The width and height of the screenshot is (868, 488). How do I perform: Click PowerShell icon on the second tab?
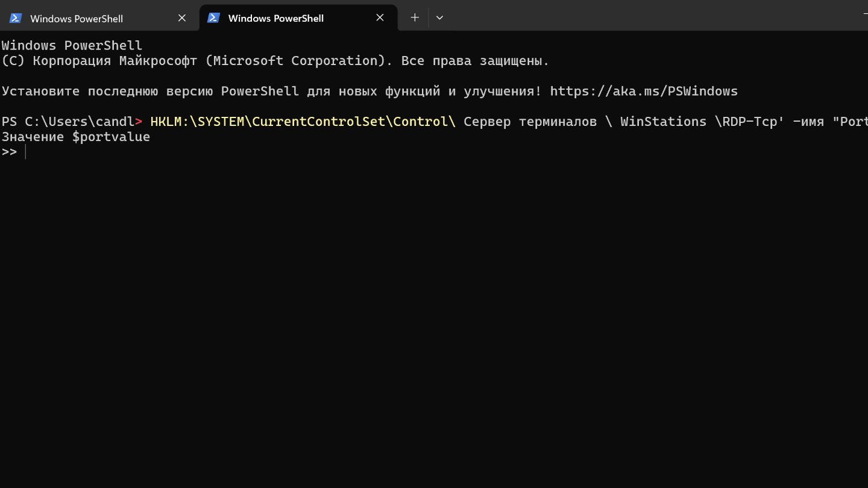coord(213,18)
